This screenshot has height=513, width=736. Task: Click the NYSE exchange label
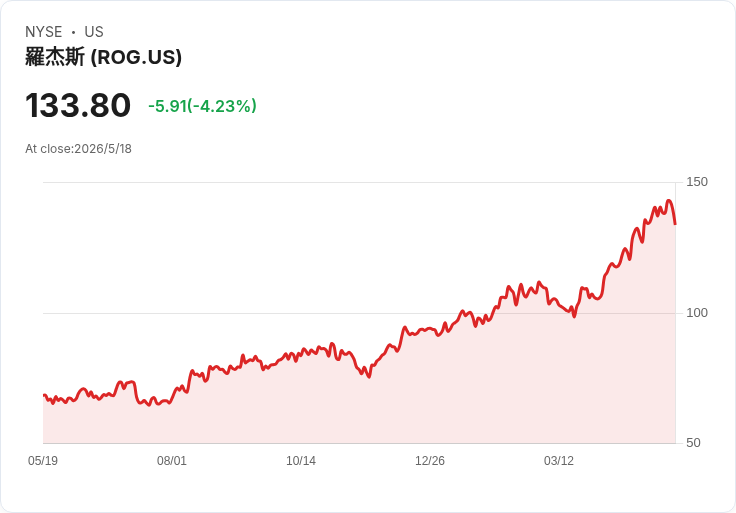tap(44, 32)
